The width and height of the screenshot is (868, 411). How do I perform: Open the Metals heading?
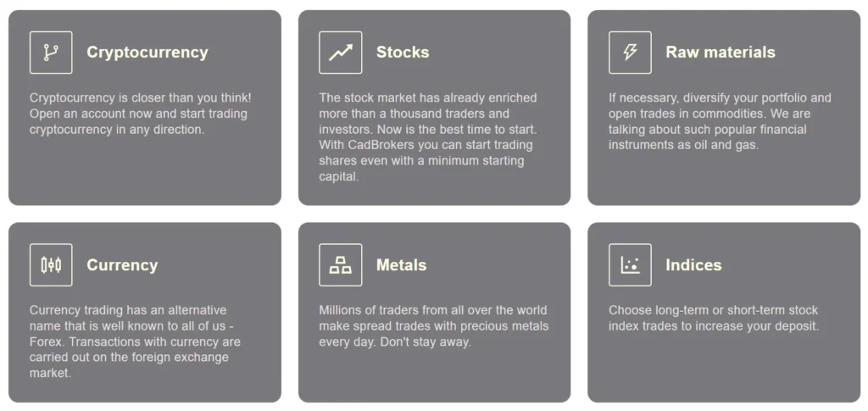pyautogui.click(x=401, y=265)
